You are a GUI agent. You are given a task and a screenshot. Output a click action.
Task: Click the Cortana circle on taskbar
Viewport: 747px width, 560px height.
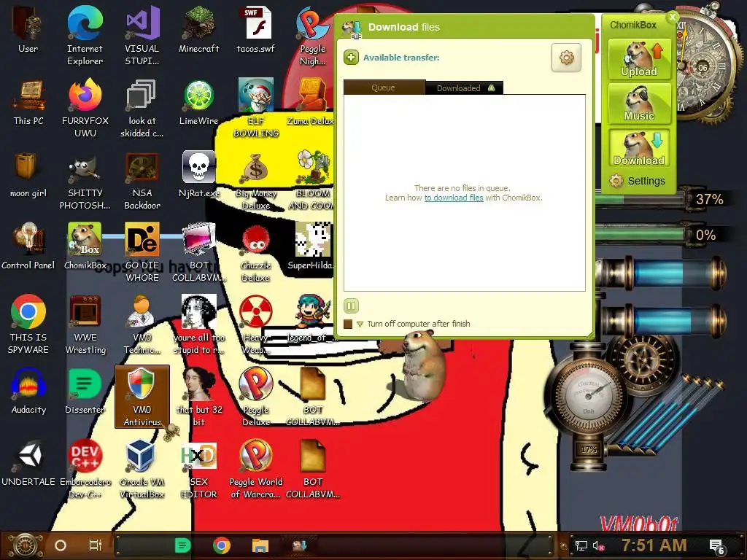[x=61, y=545]
